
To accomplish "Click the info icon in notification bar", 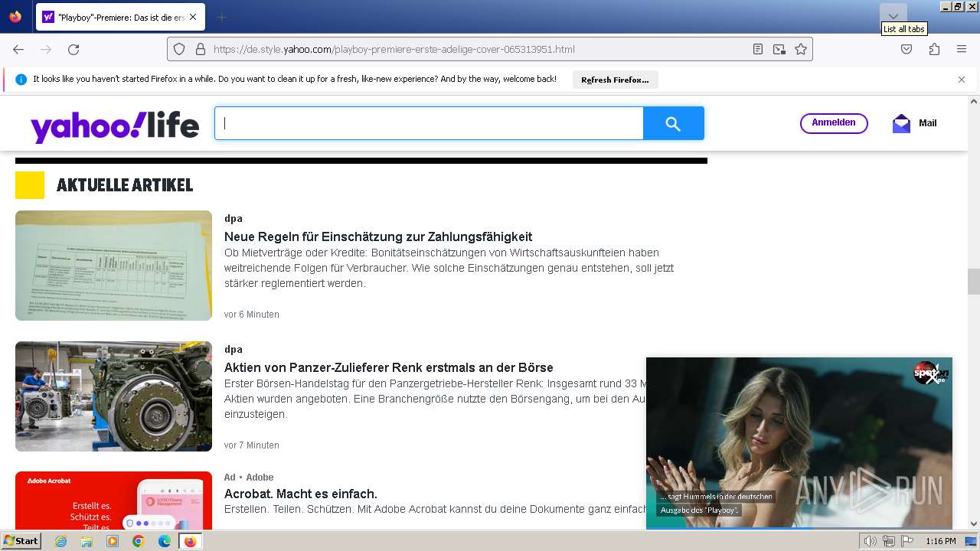I will [21, 80].
